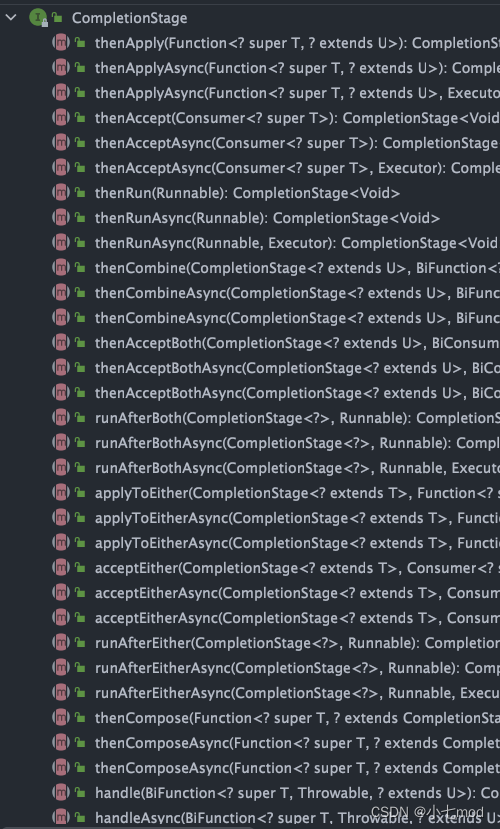Screen dimensions: 500x829
Task: Click method icon beside thenApply
Action: pyautogui.click(x=61, y=43)
